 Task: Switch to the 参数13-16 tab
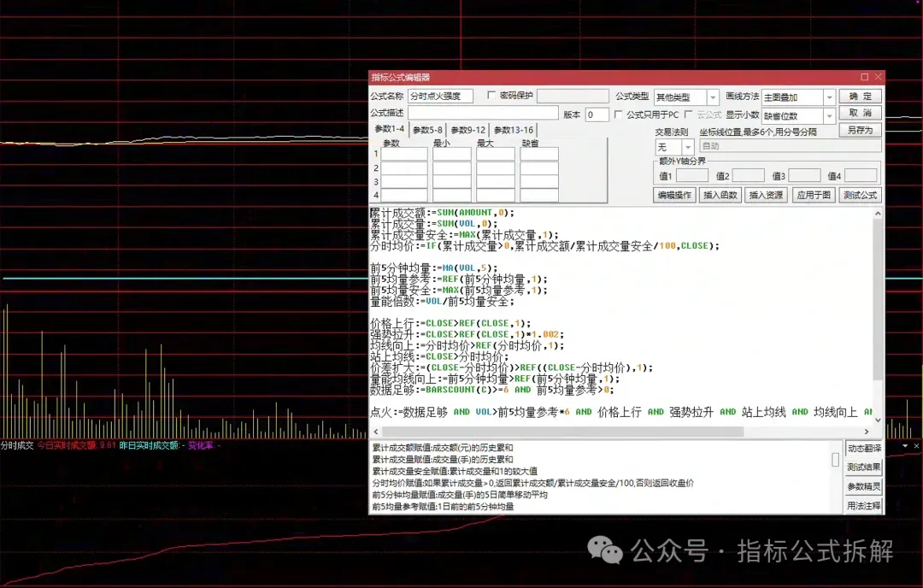click(514, 130)
